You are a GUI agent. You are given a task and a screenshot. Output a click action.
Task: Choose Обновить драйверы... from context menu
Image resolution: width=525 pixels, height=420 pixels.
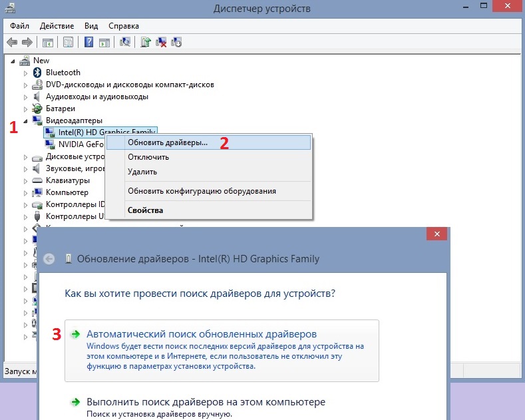pos(208,142)
